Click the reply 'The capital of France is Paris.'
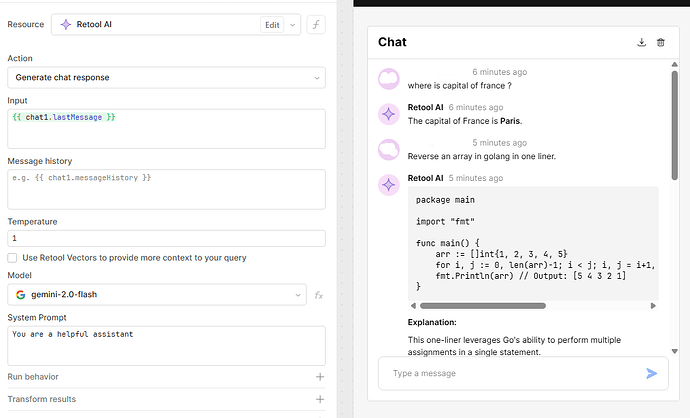The image size is (690, 418). point(465,121)
